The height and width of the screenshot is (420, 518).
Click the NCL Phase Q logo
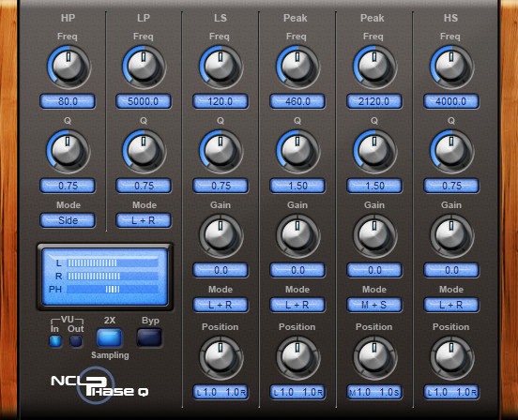coord(99,385)
